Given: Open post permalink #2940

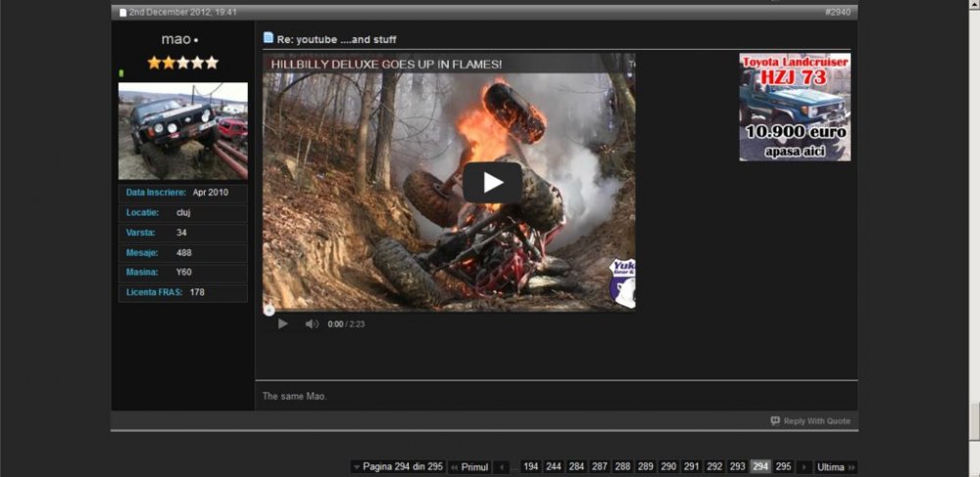Looking at the screenshot, I should point(838,13).
